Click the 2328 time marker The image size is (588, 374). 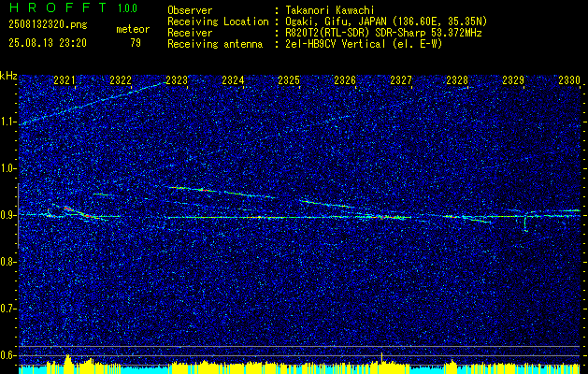(x=457, y=79)
